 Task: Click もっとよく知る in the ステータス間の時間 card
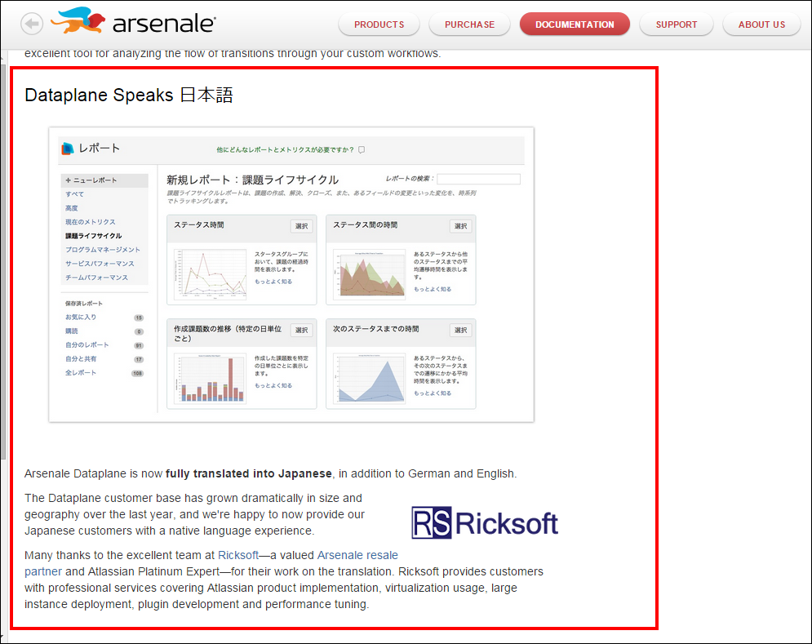point(433,290)
